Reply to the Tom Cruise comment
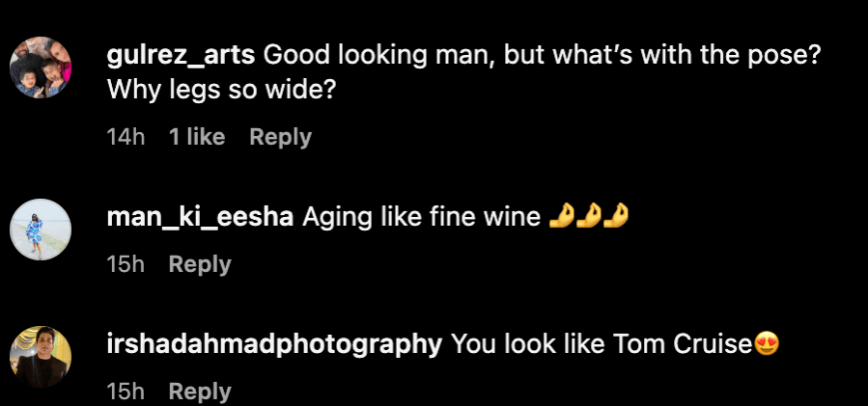Screen dimensions: 868x406 click(x=200, y=392)
